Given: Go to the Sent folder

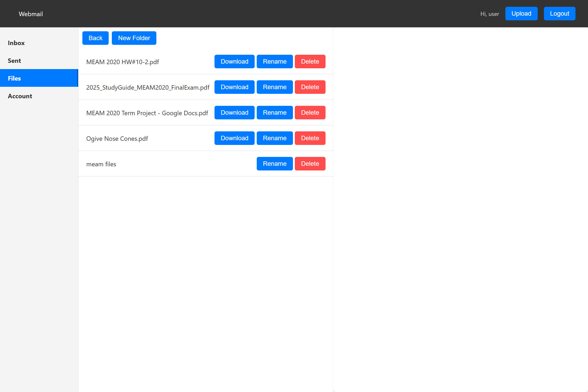Looking at the screenshot, I should pyautogui.click(x=14, y=61).
